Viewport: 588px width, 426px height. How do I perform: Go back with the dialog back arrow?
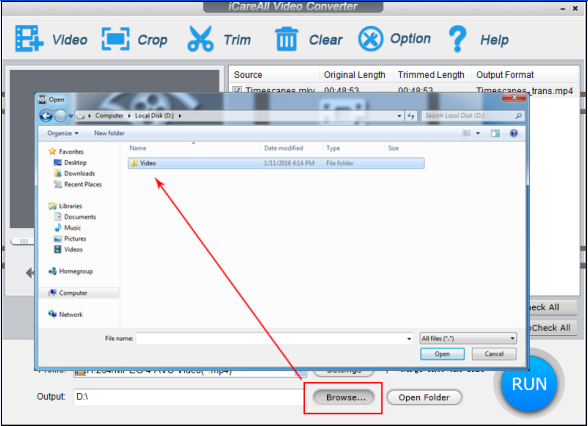pyautogui.click(x=46, y=116)
